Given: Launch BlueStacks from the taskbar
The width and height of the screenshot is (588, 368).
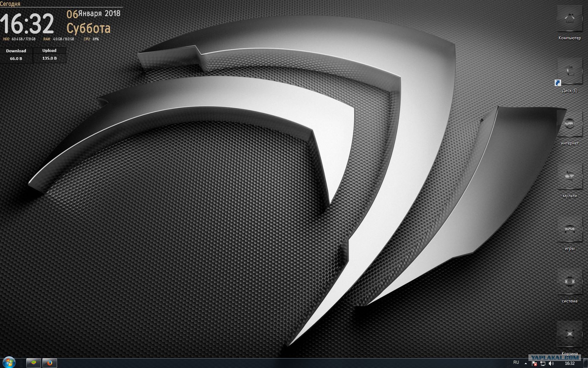Looking at the screenshot, I should pos(34,363).
